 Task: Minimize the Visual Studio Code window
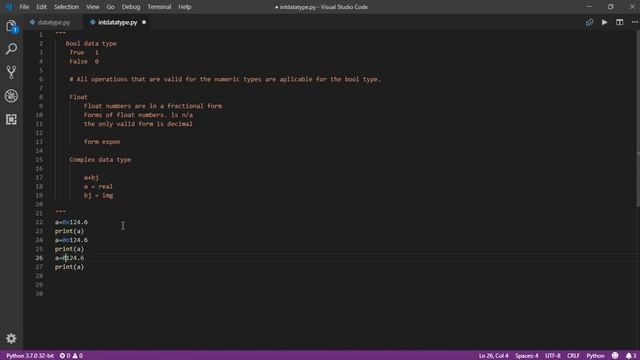point(589,7)
